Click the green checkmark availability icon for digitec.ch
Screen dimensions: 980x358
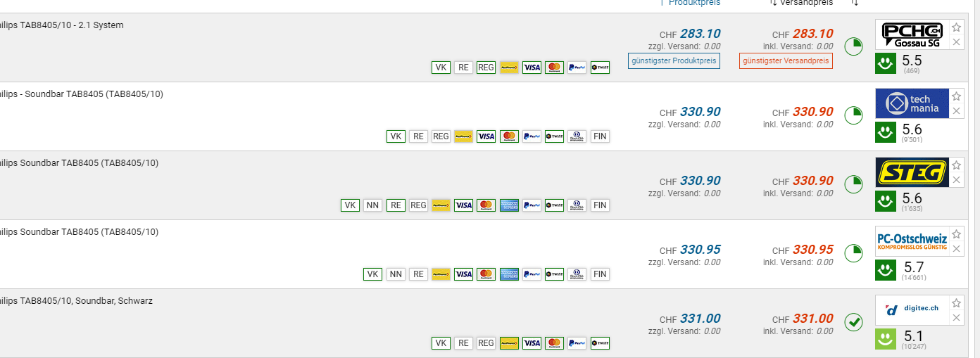click(x=853, y=322)
